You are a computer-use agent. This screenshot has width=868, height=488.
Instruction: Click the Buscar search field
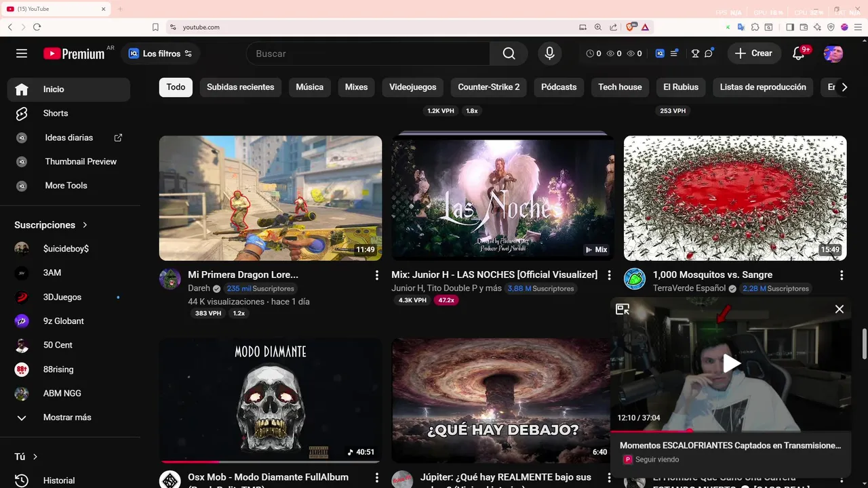click(x=368, y=54)
